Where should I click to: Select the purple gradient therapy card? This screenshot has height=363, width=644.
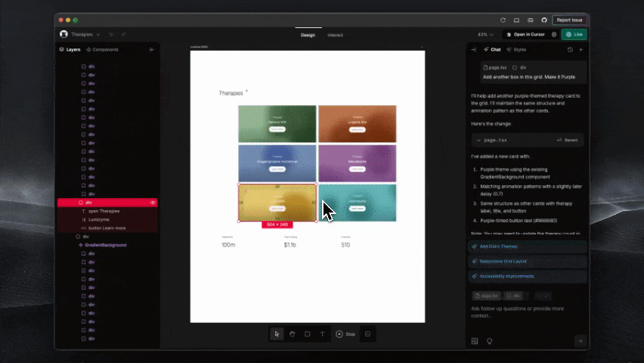(x=357, y=163)
